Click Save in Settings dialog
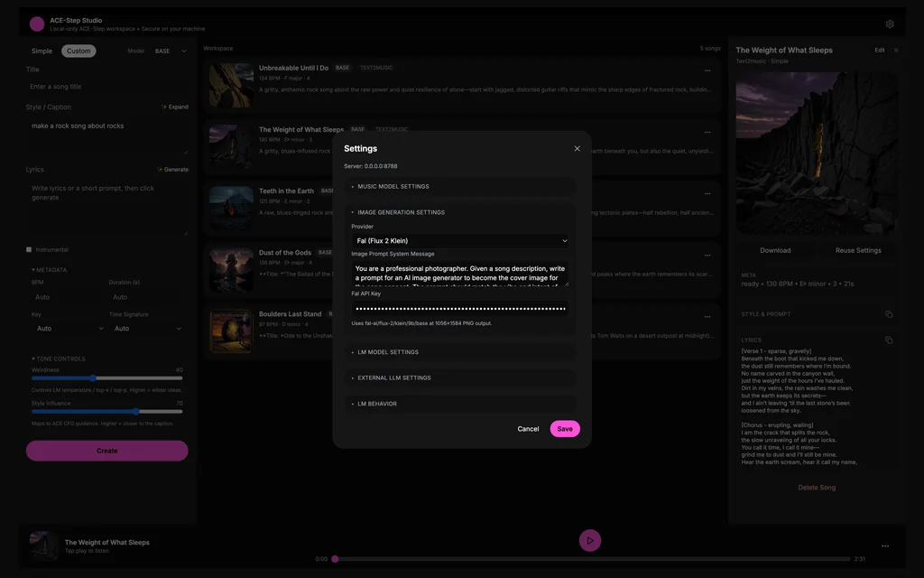This screenshot has height=578, width=924. 565,429
